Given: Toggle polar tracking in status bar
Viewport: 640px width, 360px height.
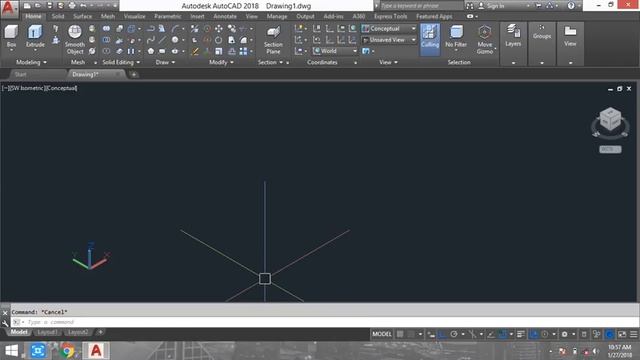Looking at the screenshot, I should tap(453, 334).
